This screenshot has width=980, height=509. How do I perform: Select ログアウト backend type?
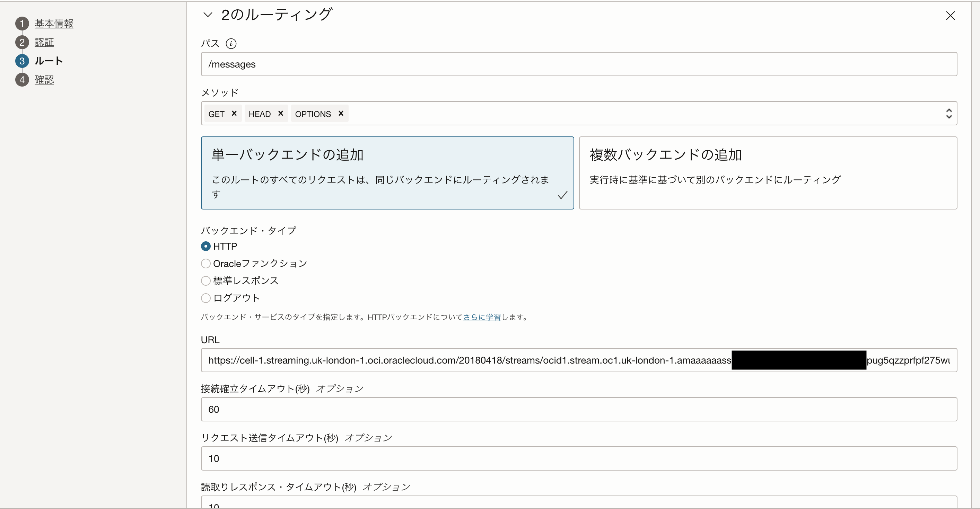205,298
